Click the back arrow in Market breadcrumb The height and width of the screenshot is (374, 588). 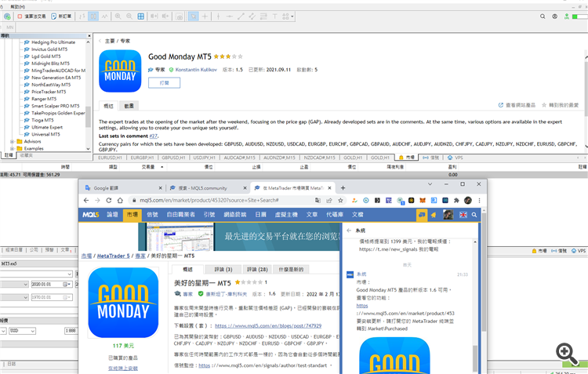[x=100, y=41]
